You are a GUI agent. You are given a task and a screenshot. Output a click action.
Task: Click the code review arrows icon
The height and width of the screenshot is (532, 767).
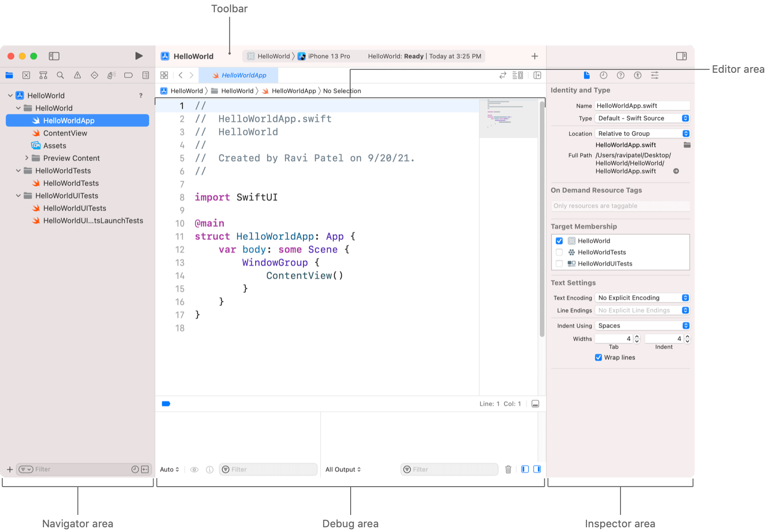coord(503,75)
